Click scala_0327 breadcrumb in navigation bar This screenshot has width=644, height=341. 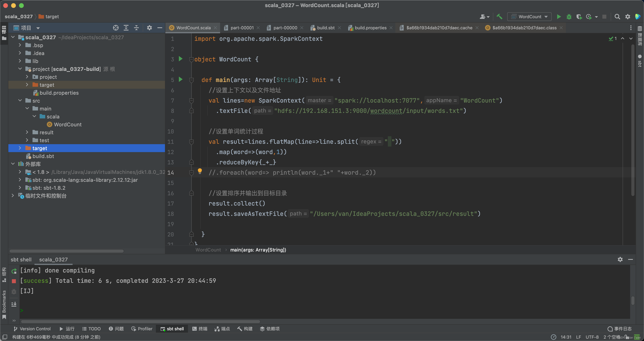pos(19,17)
